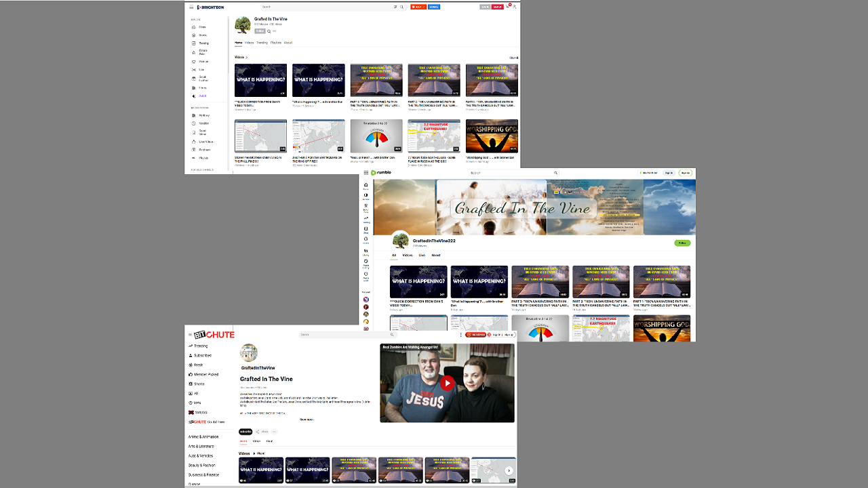Switch to Brighteon channel Videos tab
This screenshot has height=488, width=868.
pyautogui.click(x=250, y=43)
